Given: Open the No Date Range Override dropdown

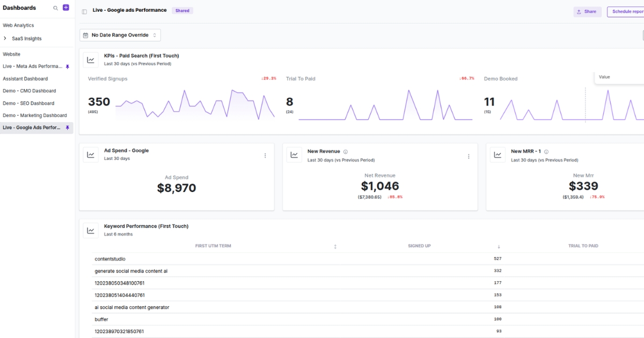Looking at the screenshot, I should 120,35.
